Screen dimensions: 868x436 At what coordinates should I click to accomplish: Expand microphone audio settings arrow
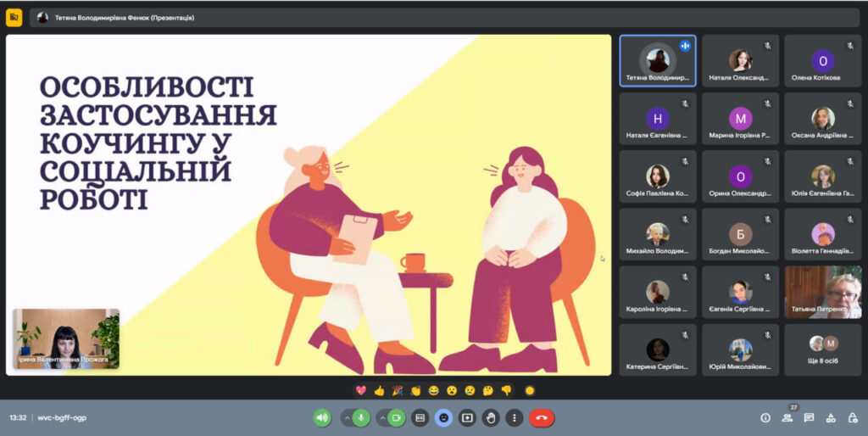348,417
